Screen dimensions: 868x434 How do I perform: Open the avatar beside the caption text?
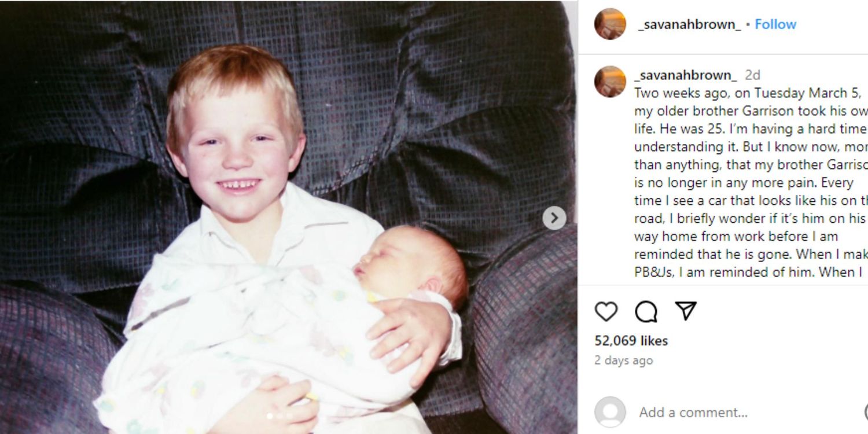pyautogui.click(x=610, y=82)
